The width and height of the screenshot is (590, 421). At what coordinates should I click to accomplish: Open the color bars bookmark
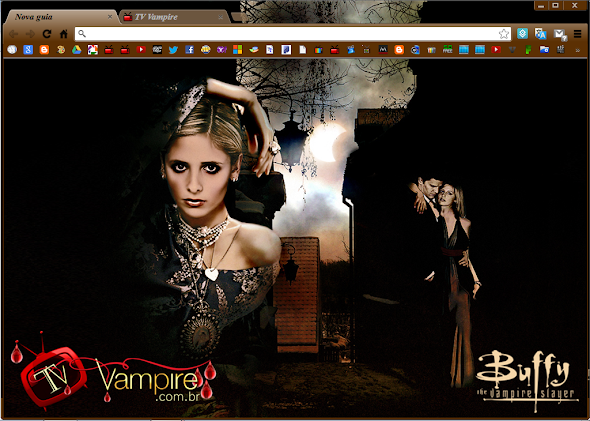pos(431,50)
